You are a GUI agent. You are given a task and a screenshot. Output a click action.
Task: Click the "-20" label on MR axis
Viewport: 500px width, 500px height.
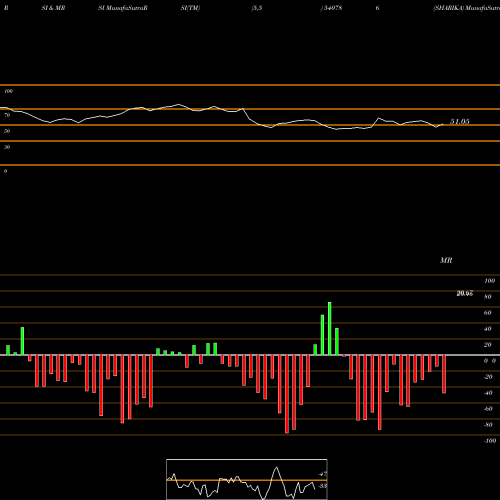click(x=488, y=377)
